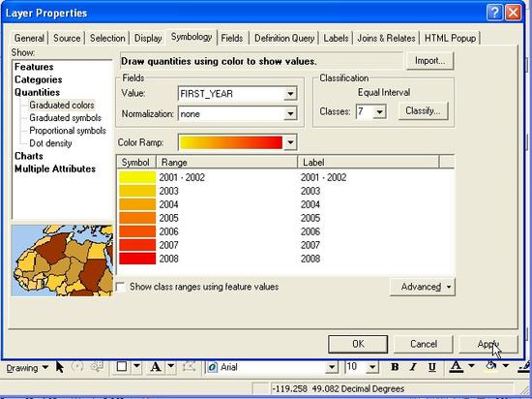Switch to the Source tab
This screenshot has height=399, width=532.
pyautogui.click(x=67, y=38)
